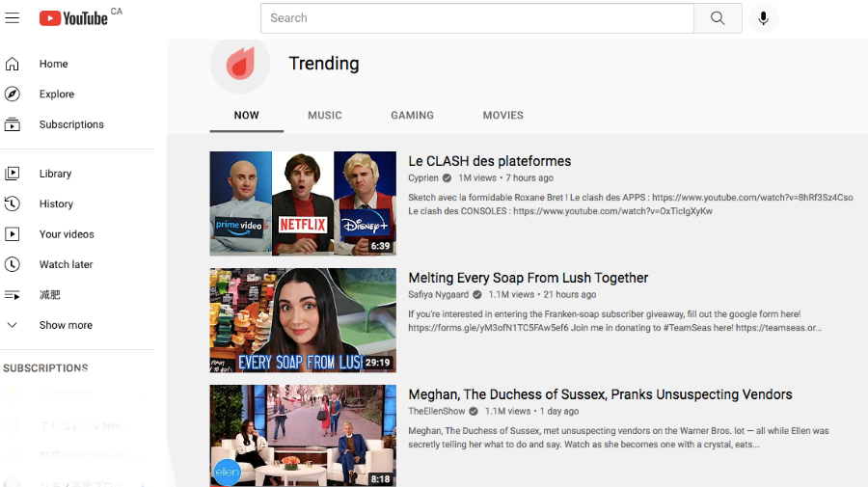Click title Melting Every Soap From Lush Together
The width and height of the screenshot is (868, 487).
[529, 278]
